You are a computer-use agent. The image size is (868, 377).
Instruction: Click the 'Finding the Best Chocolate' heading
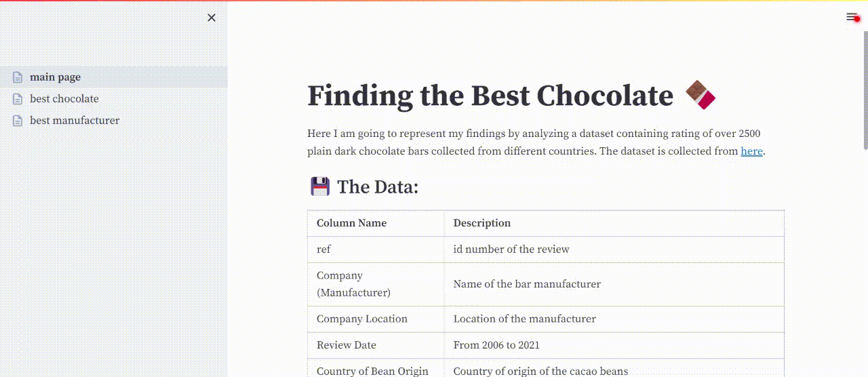click(490, 96)
